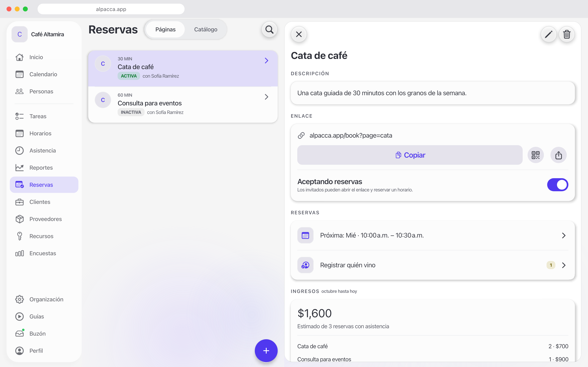This screenshot has height=367, width=588.
Task: Click the pencil edit icon
Action: [x=548, y=34]
